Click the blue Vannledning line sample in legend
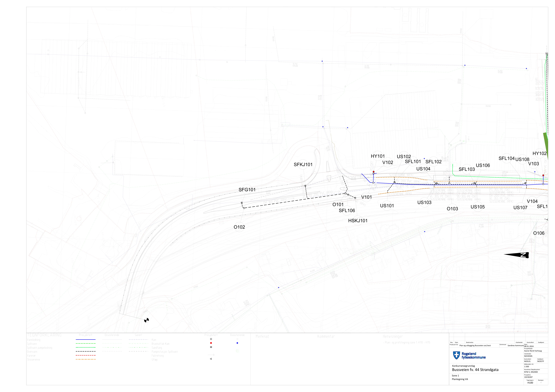This screenshot has height=392, width=555. [86, 340]
